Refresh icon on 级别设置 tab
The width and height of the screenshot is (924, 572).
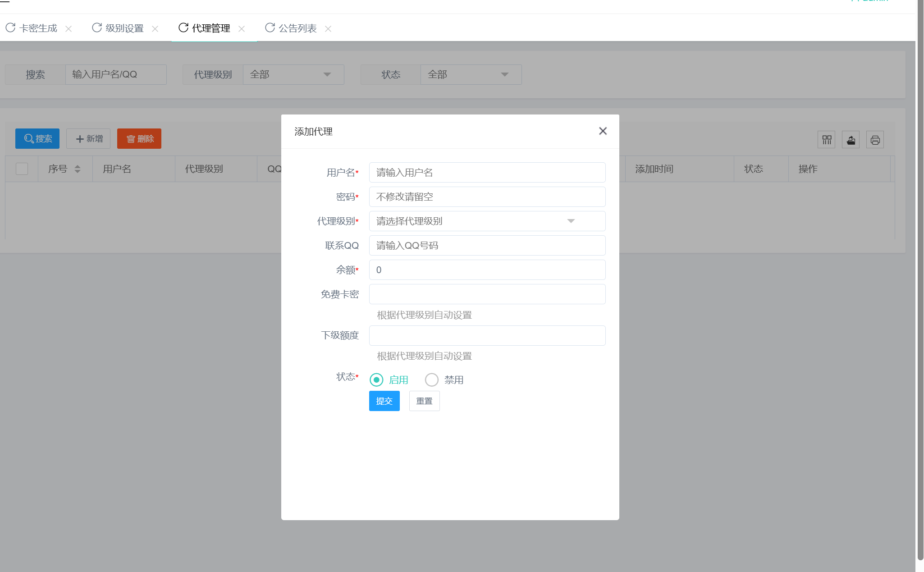click(97, 28)
